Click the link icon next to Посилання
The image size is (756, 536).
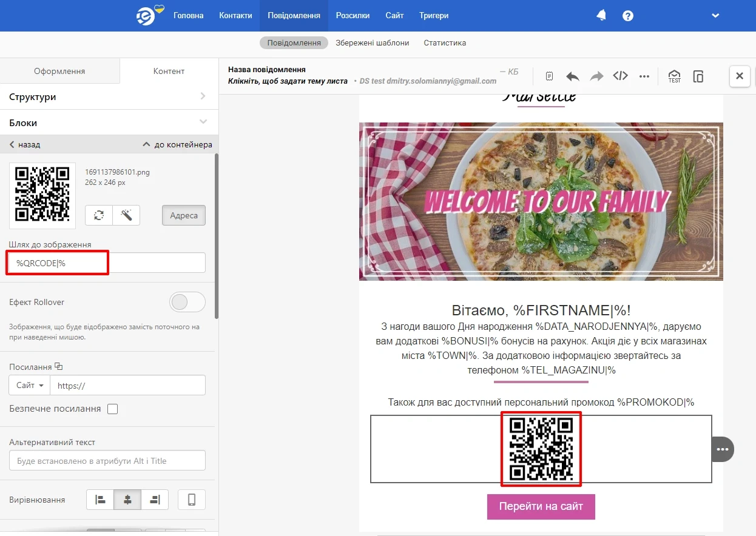point(59,367)
